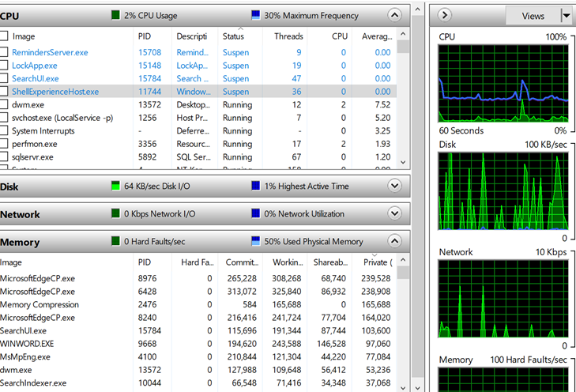Click the blue Used Physical Memory indicator
The image size is (576, 392).
256,241
